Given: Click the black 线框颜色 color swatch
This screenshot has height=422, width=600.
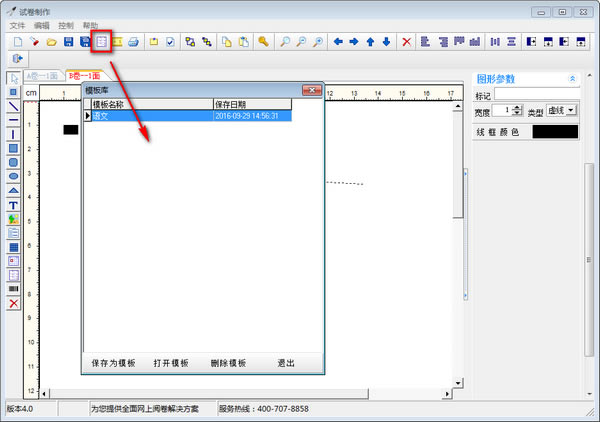Looking at the screenshot, I should 555,131.
